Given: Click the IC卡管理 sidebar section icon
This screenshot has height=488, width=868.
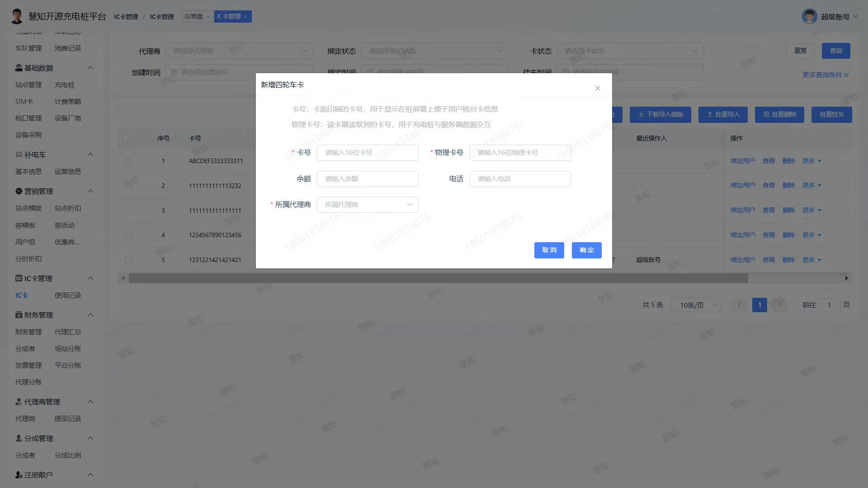Looking at the screenshot, I should click(x=19, y=278).
